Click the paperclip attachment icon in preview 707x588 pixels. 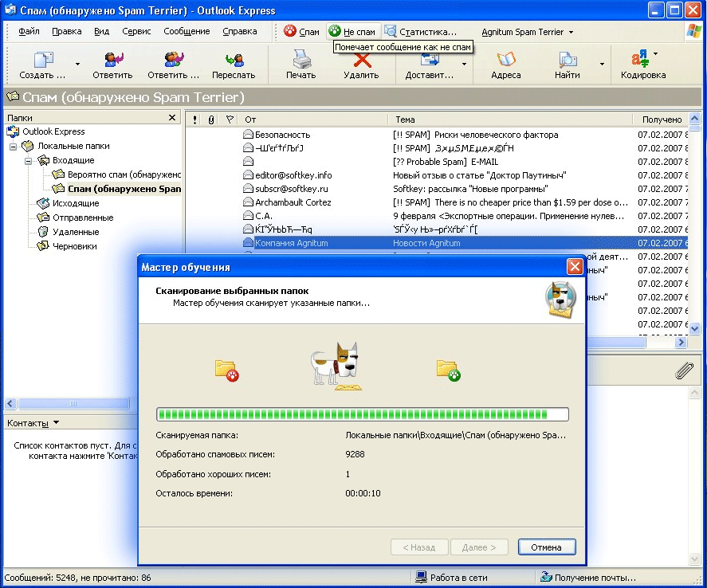(684, 370)
